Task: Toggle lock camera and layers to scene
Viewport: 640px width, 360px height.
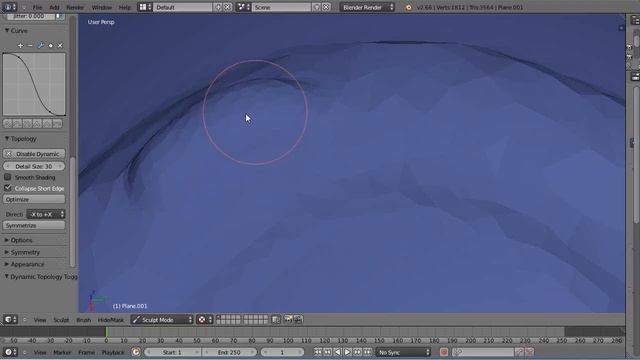Action: point(276,320)
